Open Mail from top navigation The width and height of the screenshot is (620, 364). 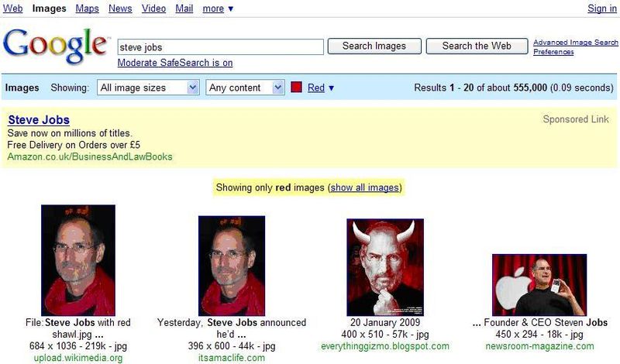click(184, 9)
